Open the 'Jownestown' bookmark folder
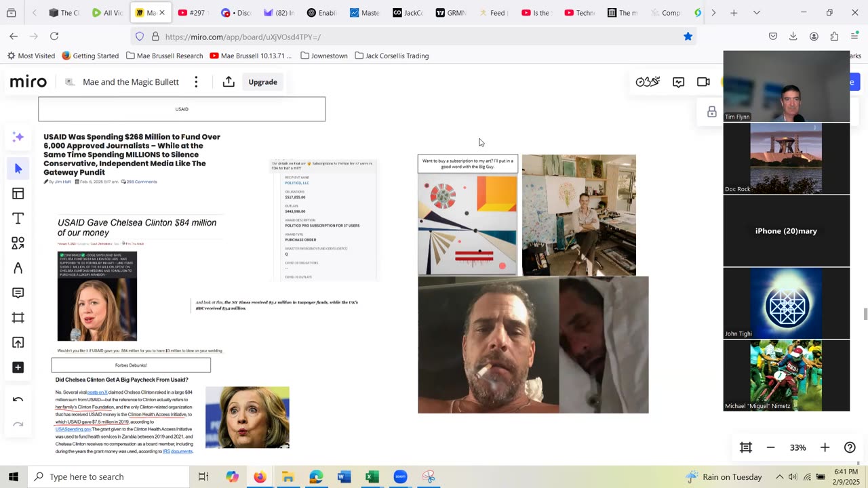The height and width of the screenshot is (488, 868). [324, 56]
